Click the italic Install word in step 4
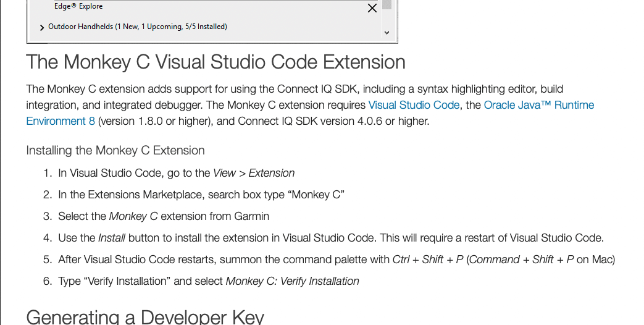The width and height of the screenshot is (644, 325). [x=112, y=238]
